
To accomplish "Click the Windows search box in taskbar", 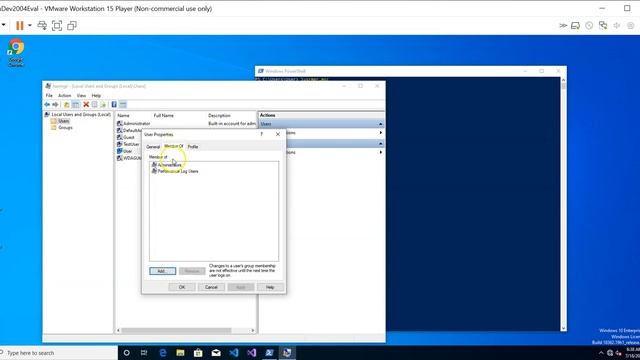I will (59, 353).
